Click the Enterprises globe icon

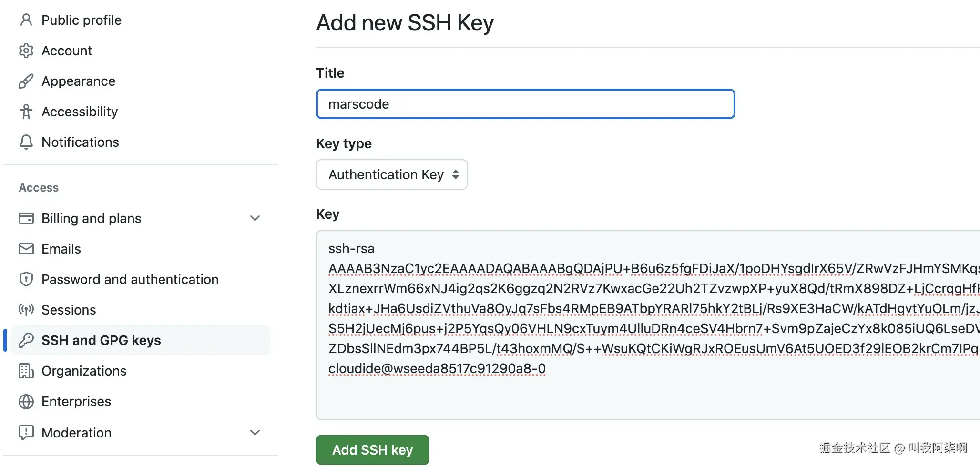26,401
